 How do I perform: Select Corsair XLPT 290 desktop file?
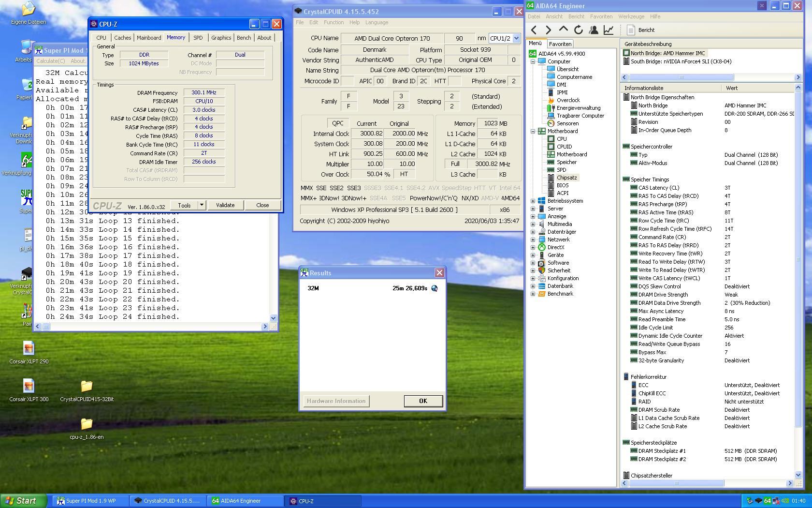coord(29,353)
